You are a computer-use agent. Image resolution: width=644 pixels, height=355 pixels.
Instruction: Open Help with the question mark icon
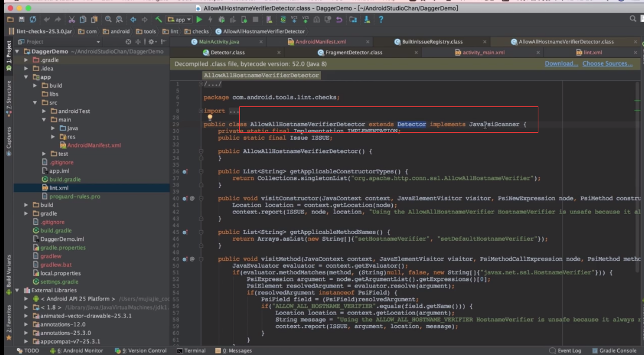381,19
